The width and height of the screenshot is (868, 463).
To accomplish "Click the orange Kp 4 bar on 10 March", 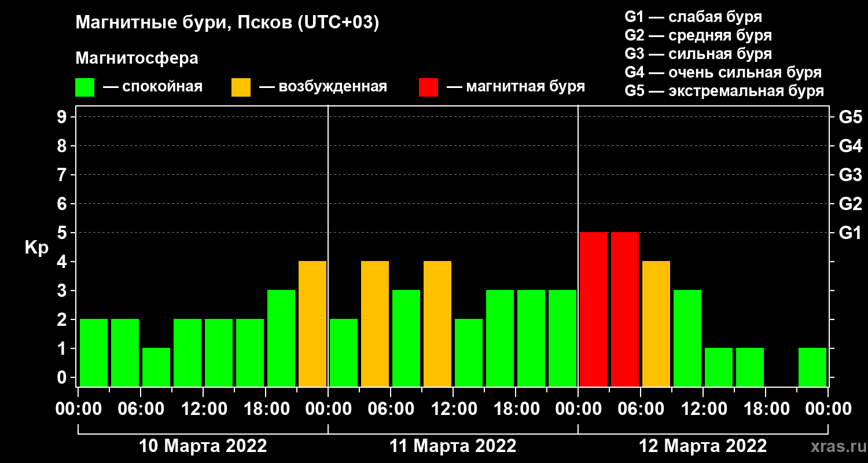I will (312, 324).
